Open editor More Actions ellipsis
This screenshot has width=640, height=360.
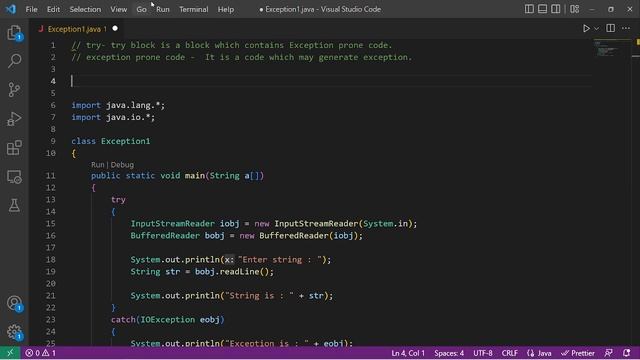[x=626, y=28]
